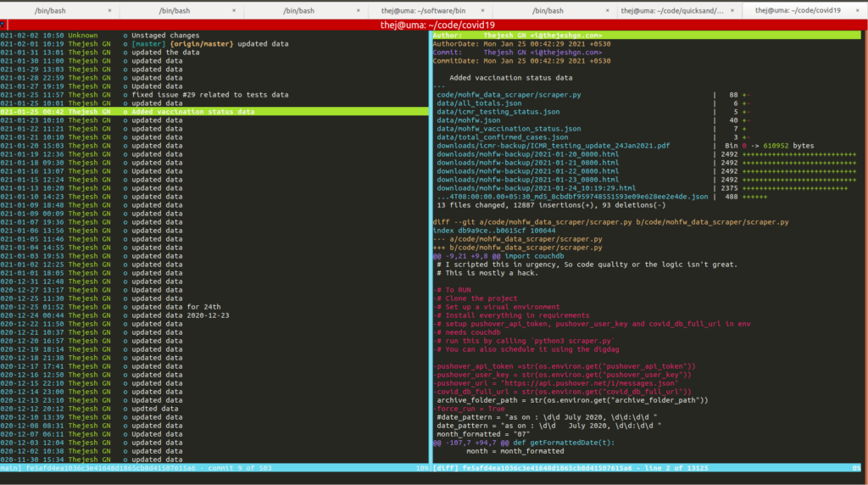The width and height of the screenshot is (868, 485).
Task: Select commit 'updated the data' from 01-31
Action: point(214,53)
